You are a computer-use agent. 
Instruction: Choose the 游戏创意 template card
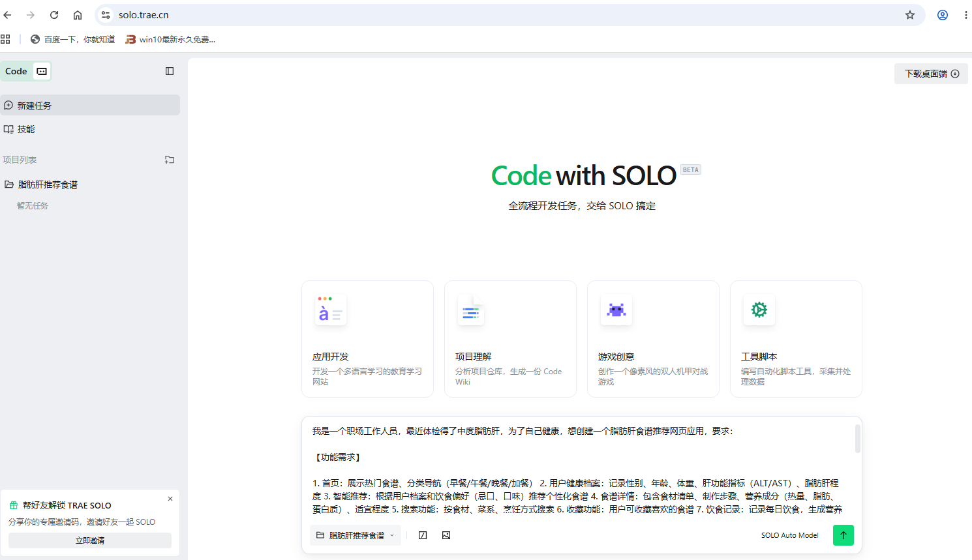click(653, 339)
